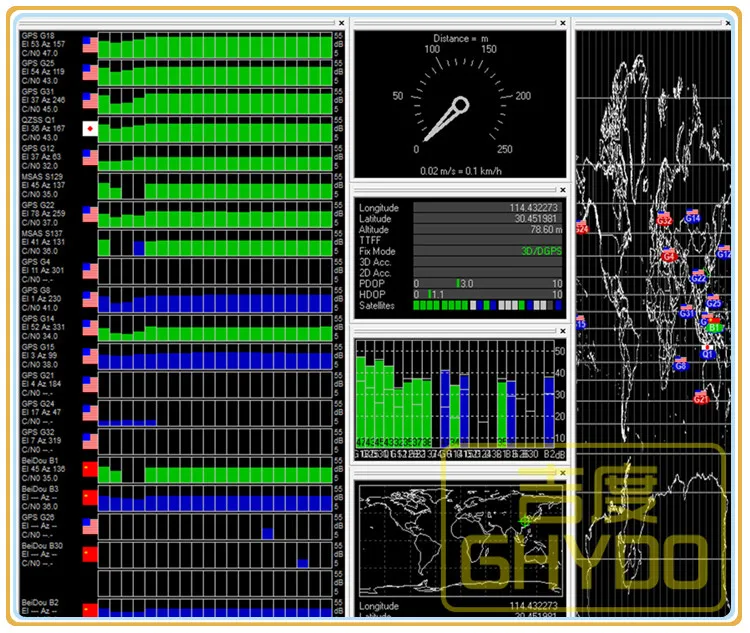Image resolution: width=750 pixels, height=633 pixels.
Task: Click the GPS G18 US flag icon
Action: click(x=90, y=44)
